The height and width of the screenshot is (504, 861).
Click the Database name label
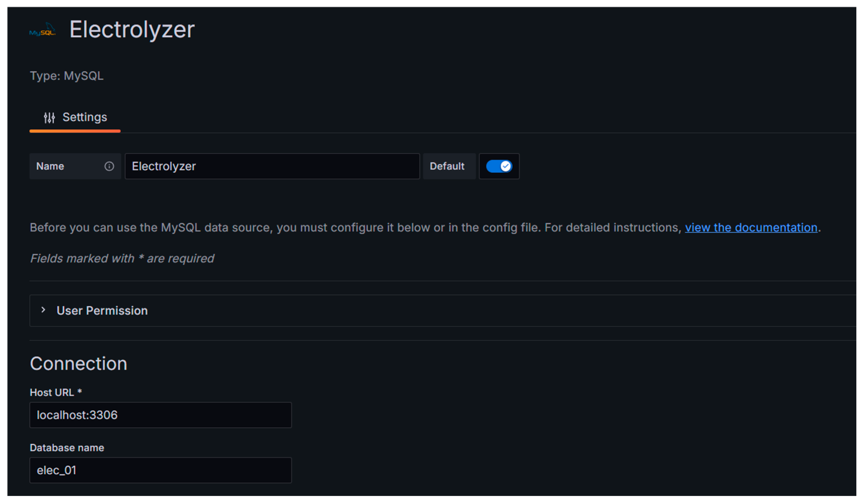tap(67, 448)
